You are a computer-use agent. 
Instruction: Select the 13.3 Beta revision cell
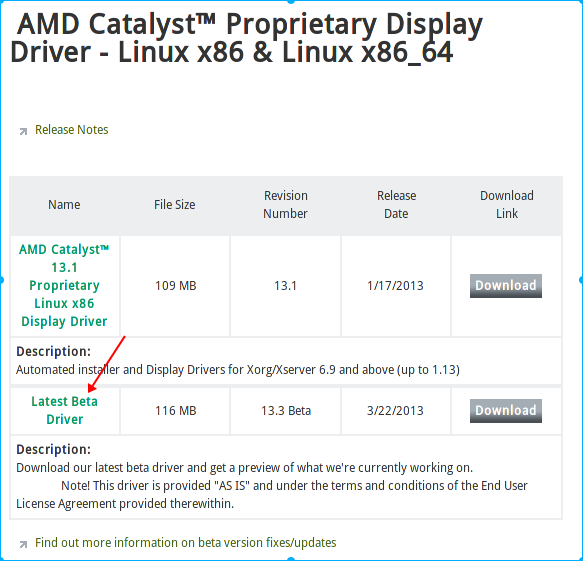(286, 410)
